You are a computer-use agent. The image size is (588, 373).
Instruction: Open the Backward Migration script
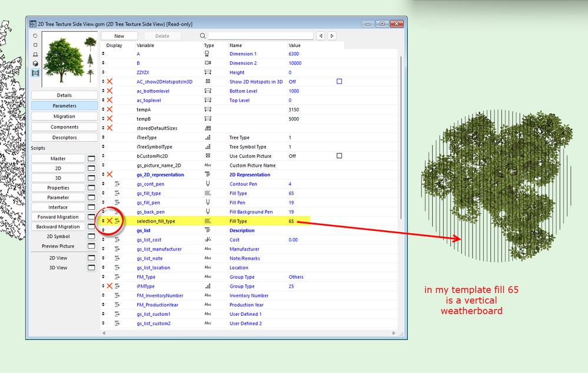(x=58, y=227)
